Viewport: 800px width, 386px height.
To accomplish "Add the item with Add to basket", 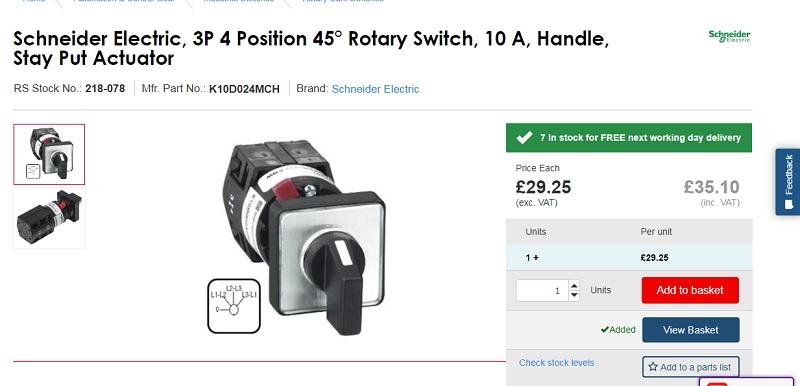I will pyautogui.click(x=690, y=290).
